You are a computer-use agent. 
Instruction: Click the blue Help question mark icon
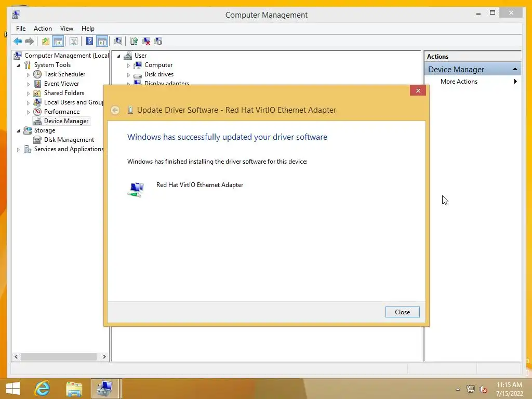pyautogui.click(x=89, y=42)
